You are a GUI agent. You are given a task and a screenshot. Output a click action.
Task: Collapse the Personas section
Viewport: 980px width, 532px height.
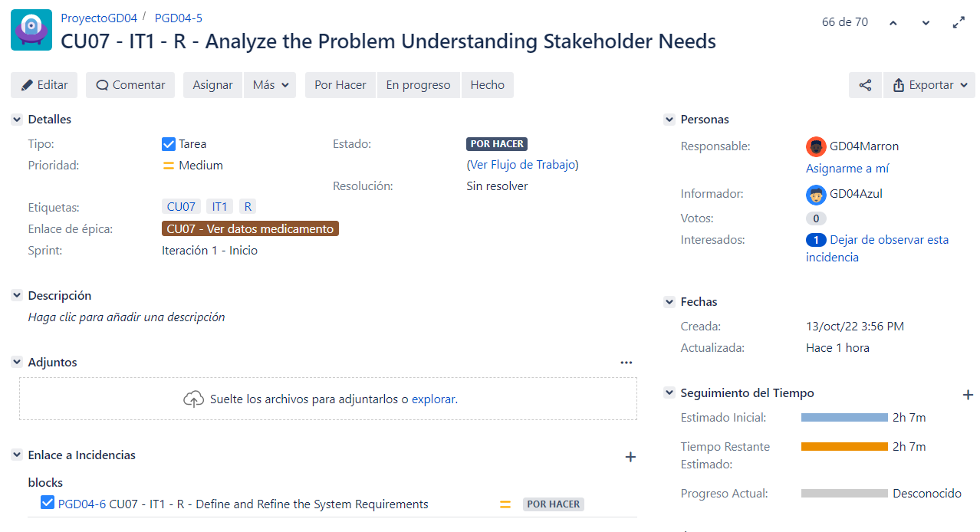point(669,120)
